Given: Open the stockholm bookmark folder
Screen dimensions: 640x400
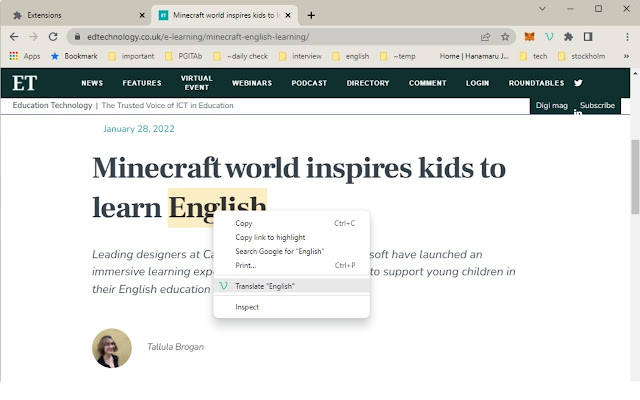Looking at the screenshot, I should [582, 56].
